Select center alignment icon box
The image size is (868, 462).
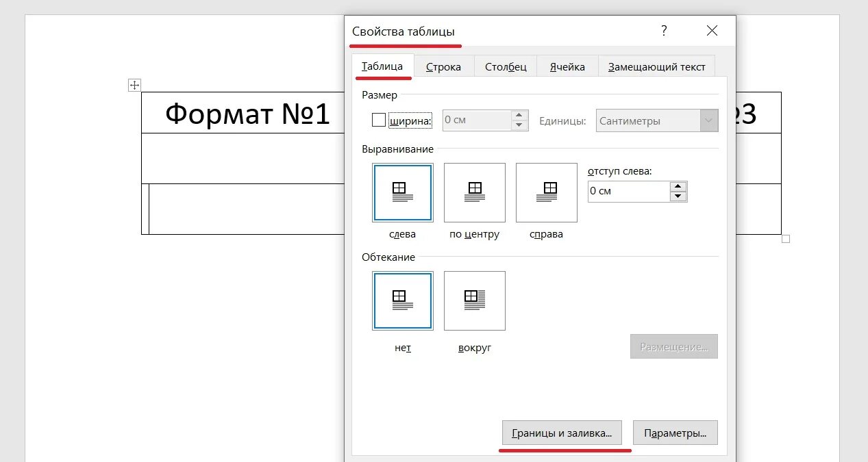tap(475, 192)
